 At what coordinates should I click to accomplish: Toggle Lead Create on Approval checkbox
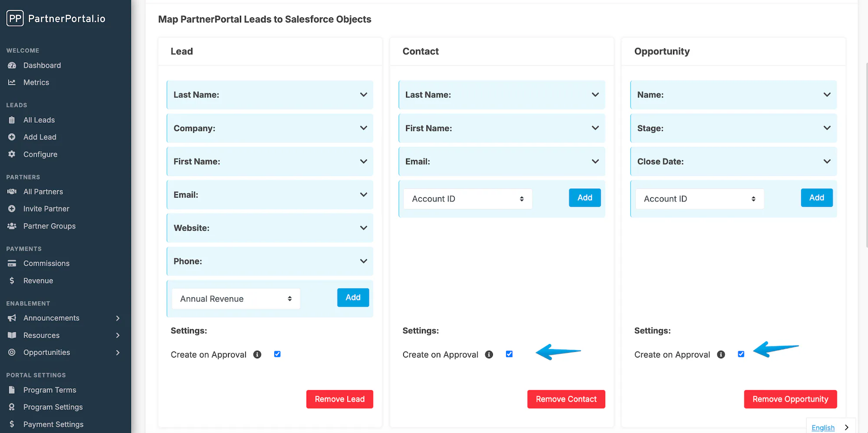click(277, 354)
